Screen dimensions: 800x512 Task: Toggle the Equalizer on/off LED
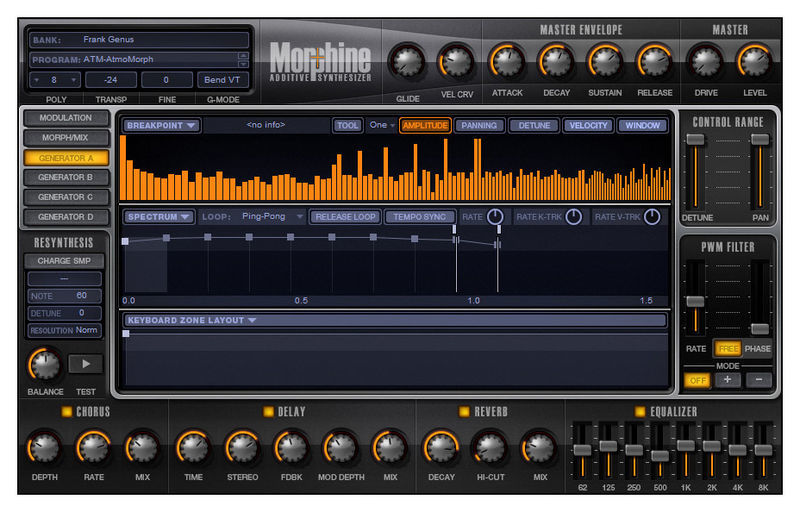[640, 412]
